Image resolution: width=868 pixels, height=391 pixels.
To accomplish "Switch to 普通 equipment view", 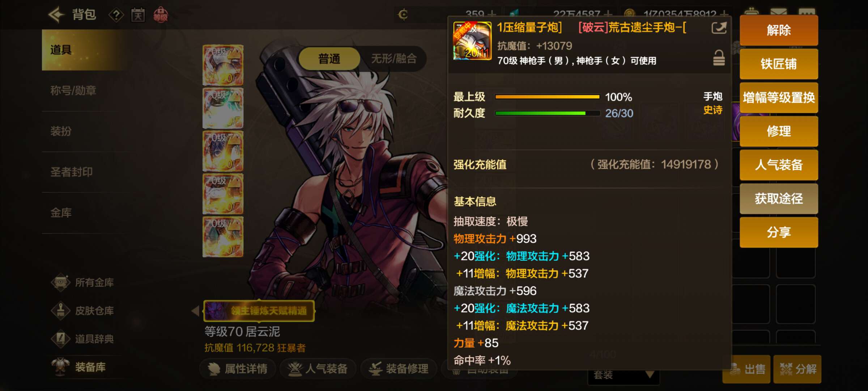I will [329, 58].
